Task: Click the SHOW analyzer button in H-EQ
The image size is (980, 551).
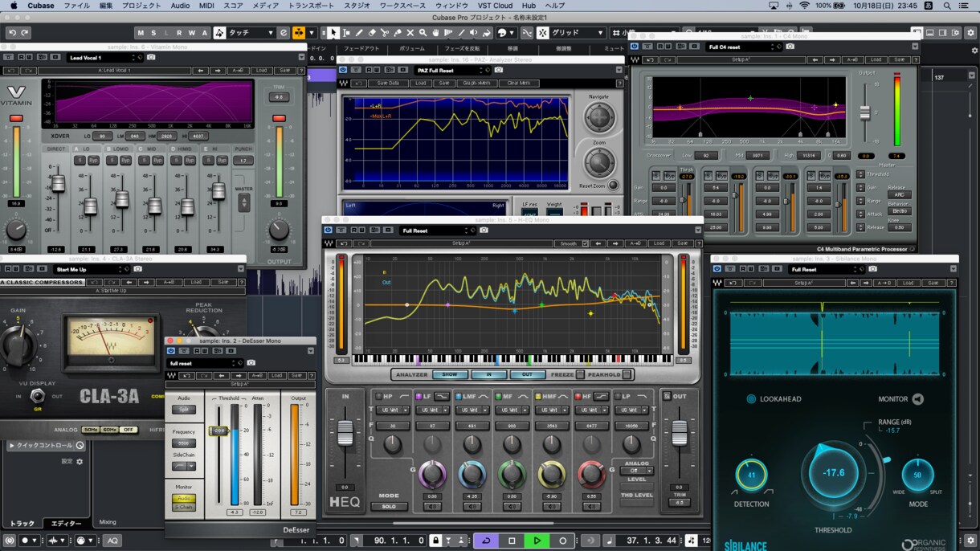Action: point(450,374)
